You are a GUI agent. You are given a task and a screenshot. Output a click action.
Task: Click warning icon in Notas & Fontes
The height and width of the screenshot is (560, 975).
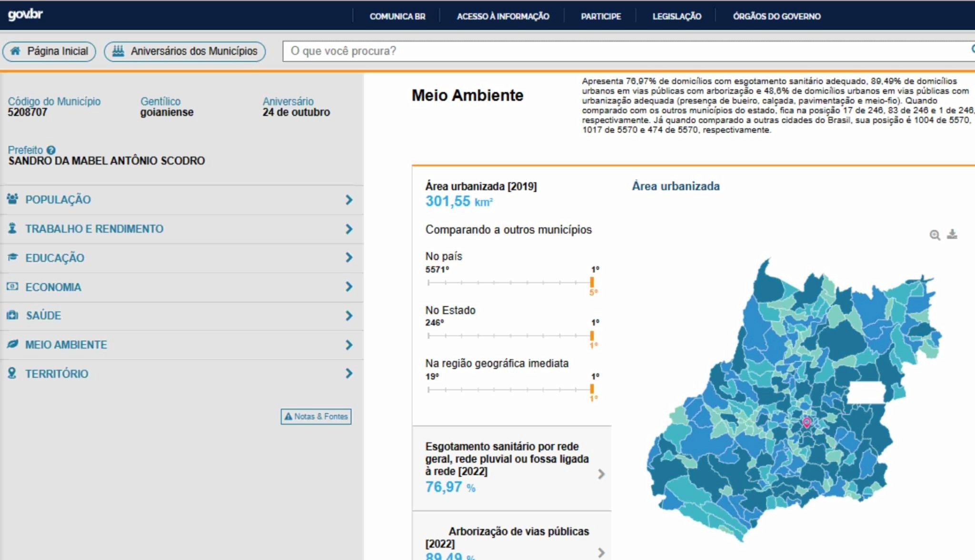pos(289,416)
